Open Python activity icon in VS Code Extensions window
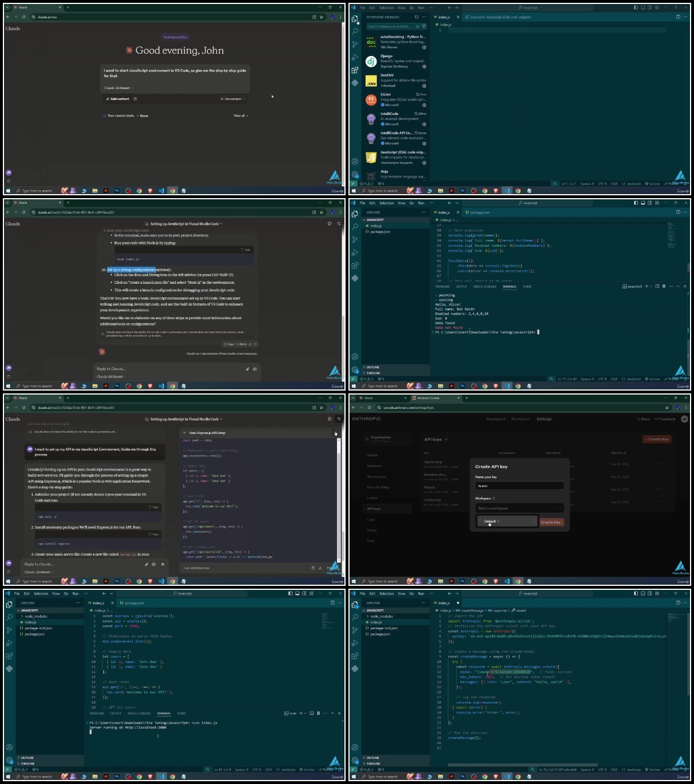Image resolution: width=694 pixels, height=784 pixels. point(355,83)
